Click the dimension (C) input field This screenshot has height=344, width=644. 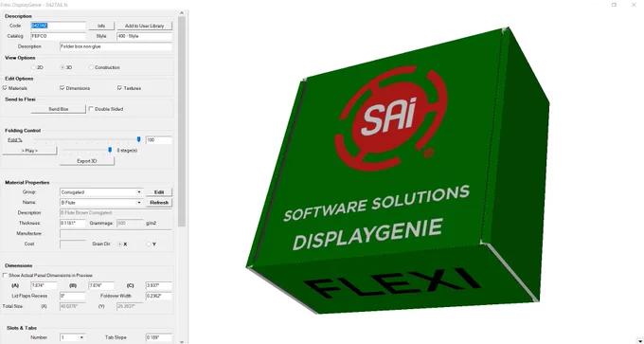158,285
